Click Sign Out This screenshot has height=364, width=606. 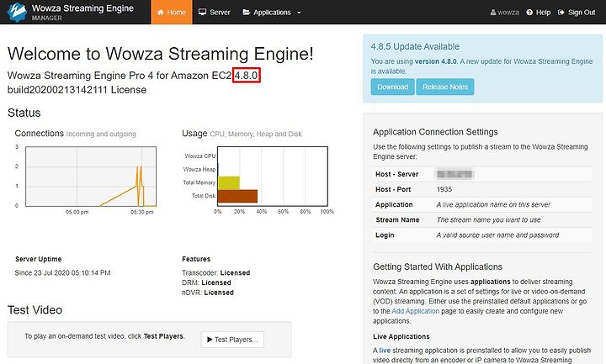coord(577,13)
